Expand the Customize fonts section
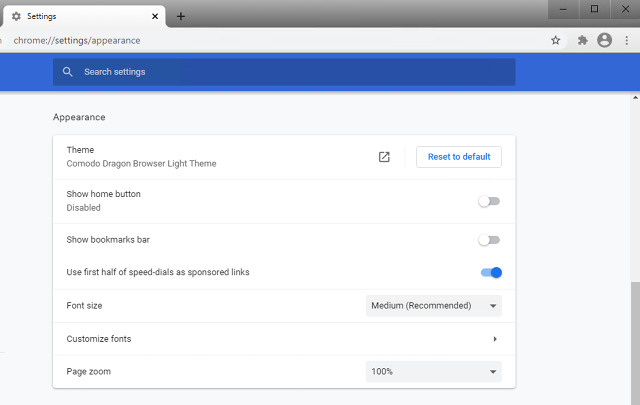This screenshot has height=405, width=640. 284,339
